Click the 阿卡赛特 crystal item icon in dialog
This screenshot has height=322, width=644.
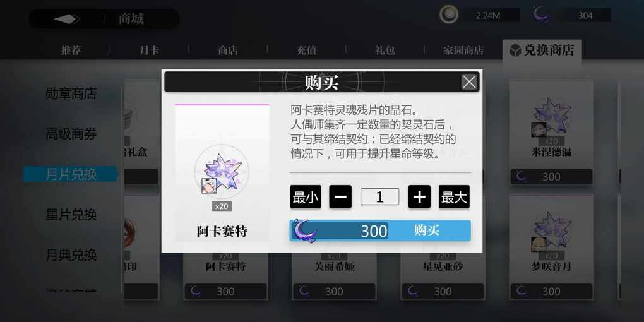pos(222,171)
